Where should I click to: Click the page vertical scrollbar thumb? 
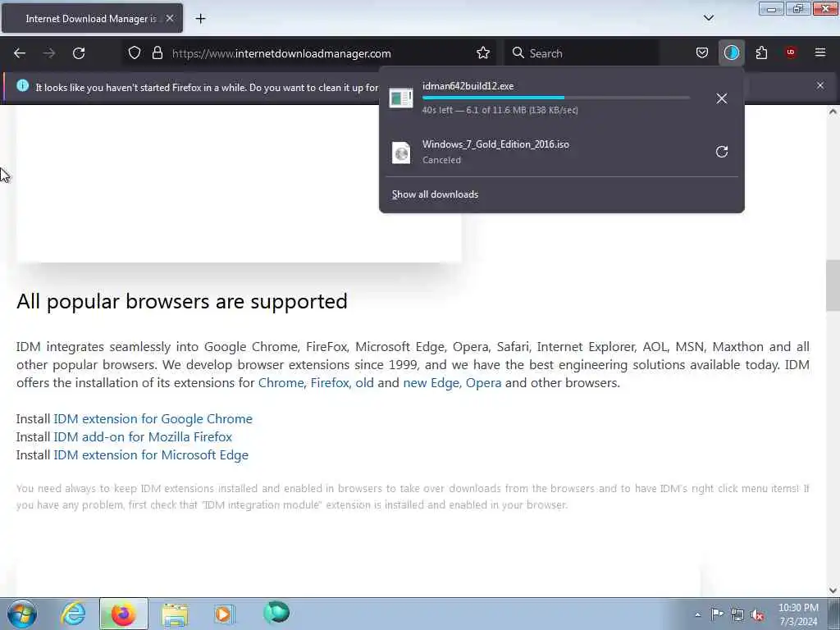point(833,285)
